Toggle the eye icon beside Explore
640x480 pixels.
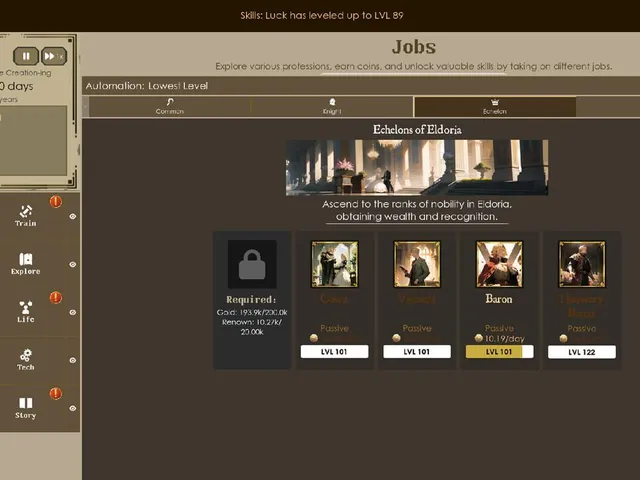click(73, 264)
